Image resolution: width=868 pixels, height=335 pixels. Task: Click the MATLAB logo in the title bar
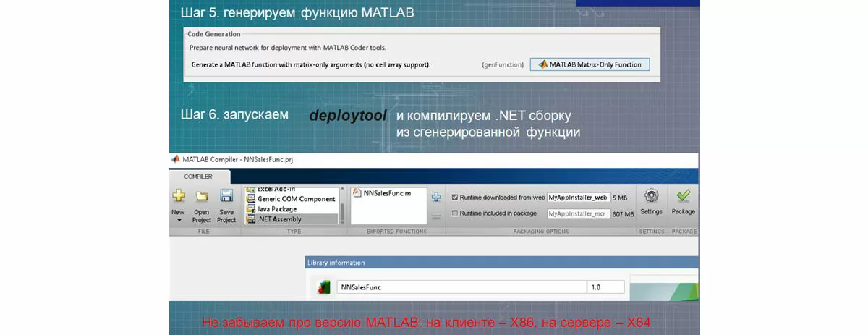coord(175,158)
